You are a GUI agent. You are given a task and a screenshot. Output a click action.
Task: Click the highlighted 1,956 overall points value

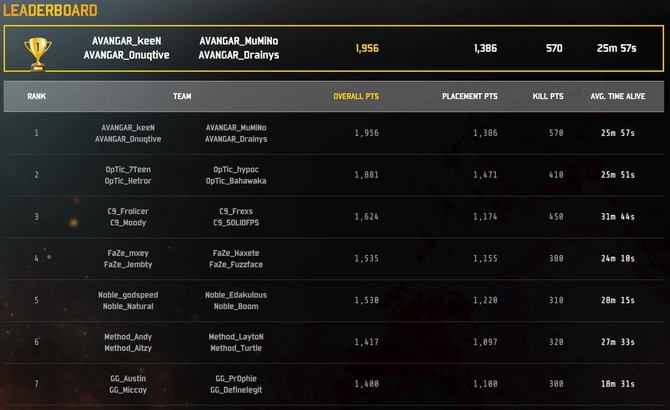coord(367,47)
